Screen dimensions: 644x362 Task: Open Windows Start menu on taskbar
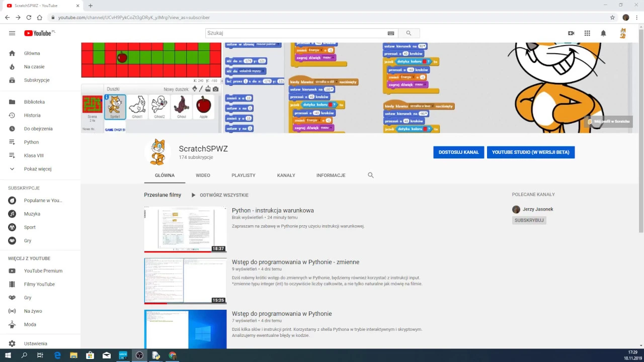pyautogui.click(x=8, y=355)
